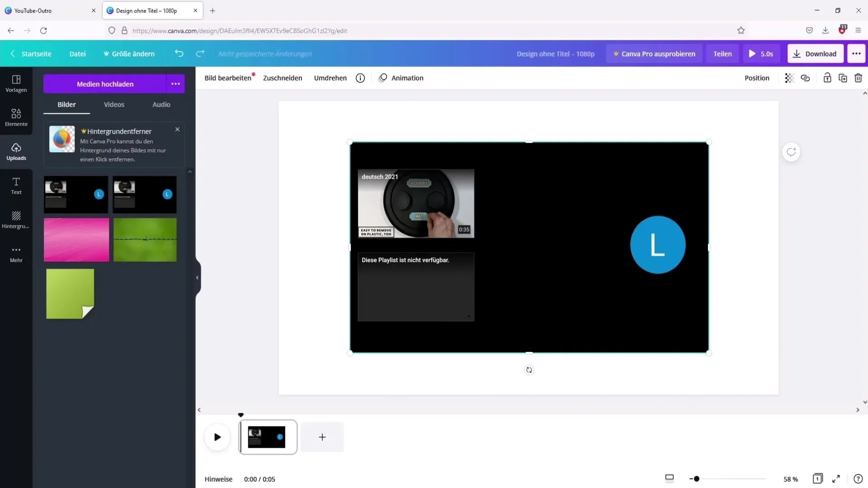Select the Position tool in toolbar

coord(757,78)
